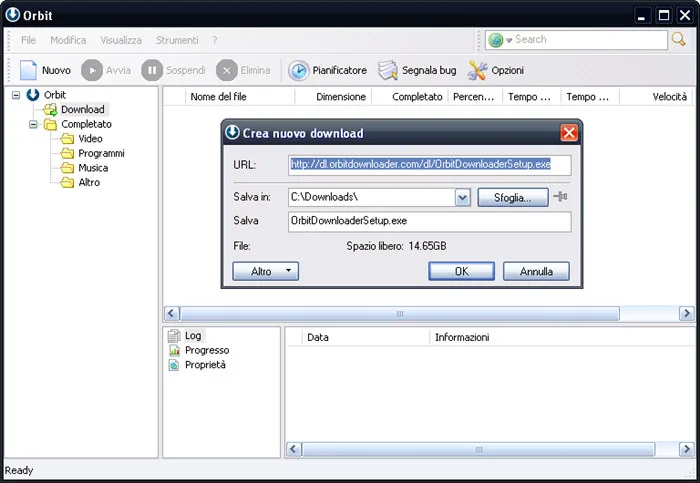Select the Proprietà panel icon
Screen dimensions: 700x483
(x=174, y=365)
